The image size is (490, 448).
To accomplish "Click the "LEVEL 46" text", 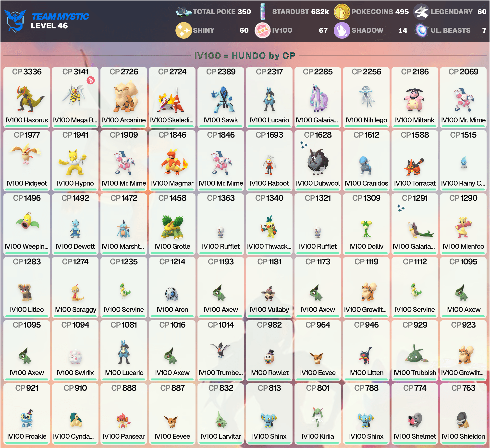I will [49, 26].
